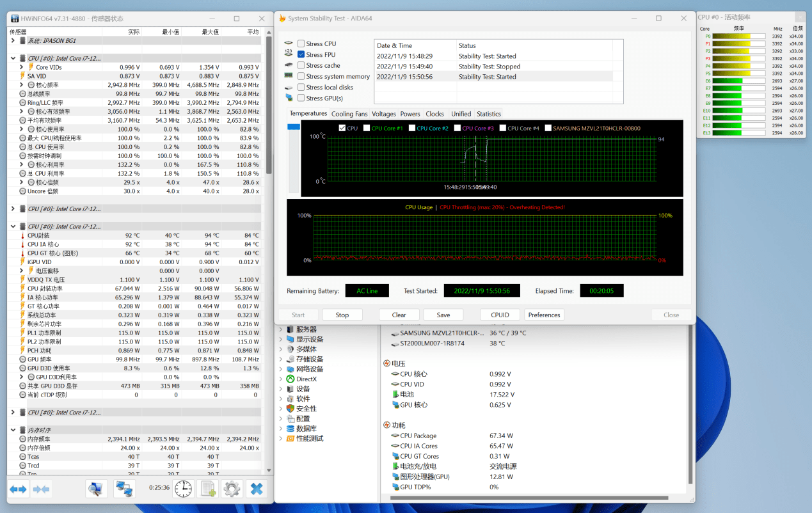Click the expand-columns double arrow icon in HWiNFO
The width and height of the screenshot is (812, 513).
[18, 489]
